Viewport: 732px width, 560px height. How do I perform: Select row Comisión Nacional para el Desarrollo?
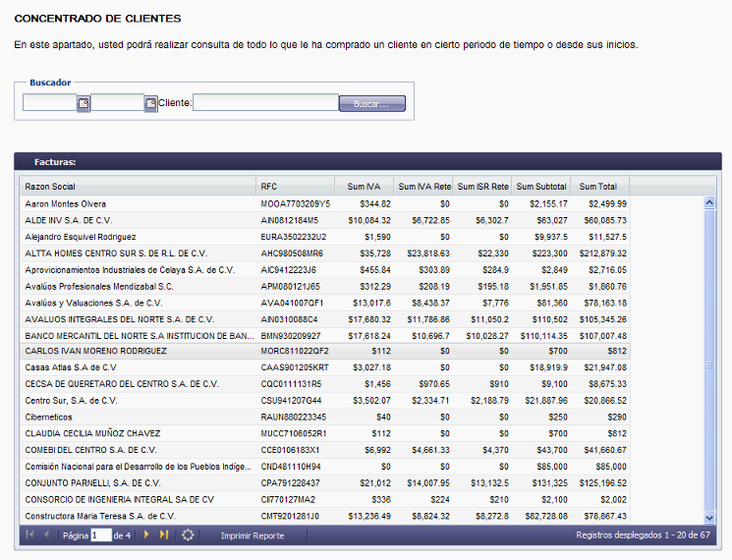325,467
